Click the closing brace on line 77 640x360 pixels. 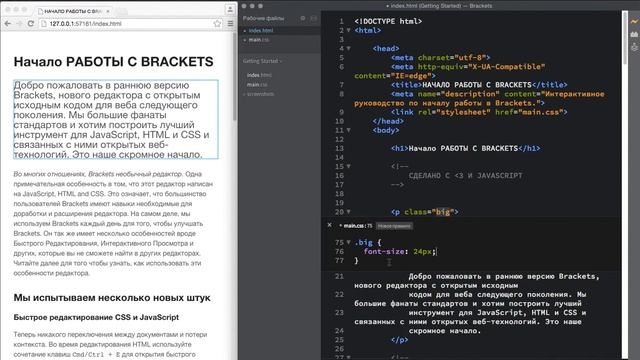[356, 260]
